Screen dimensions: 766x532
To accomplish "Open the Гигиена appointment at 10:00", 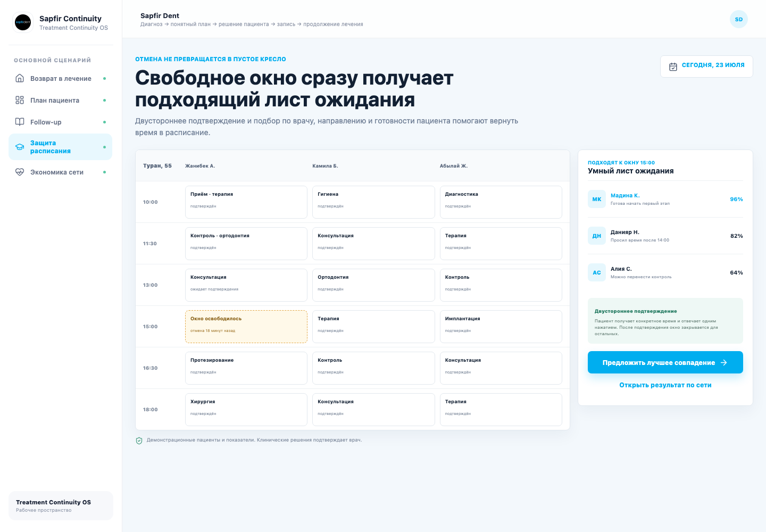I will pyautogui.click(x=373, y=202).
